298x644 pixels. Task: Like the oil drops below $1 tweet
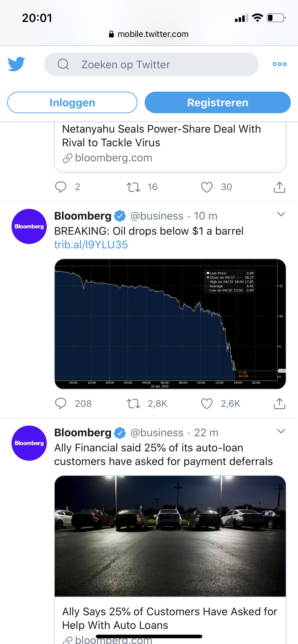[207, 404]
